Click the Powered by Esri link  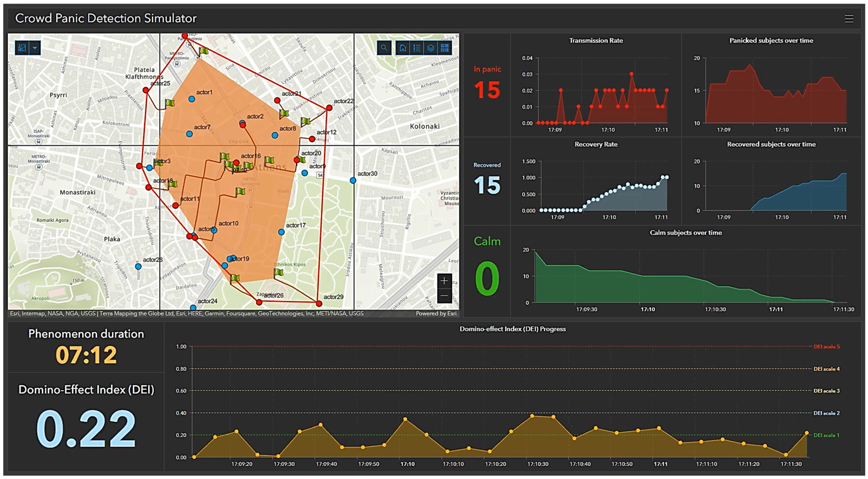tap(436, 314)
